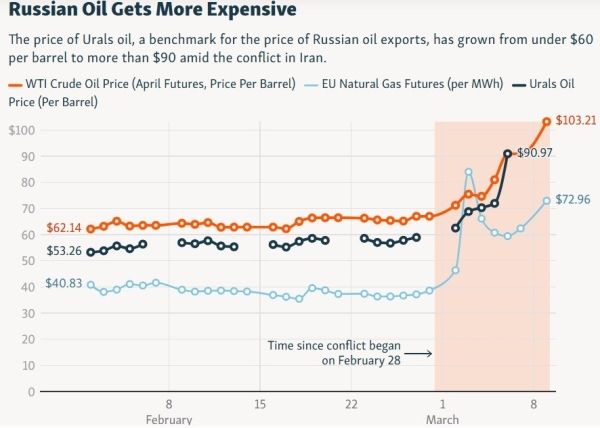
Task: Select the EU Natural Gas Futures legend label
Action: pos(410,84)
